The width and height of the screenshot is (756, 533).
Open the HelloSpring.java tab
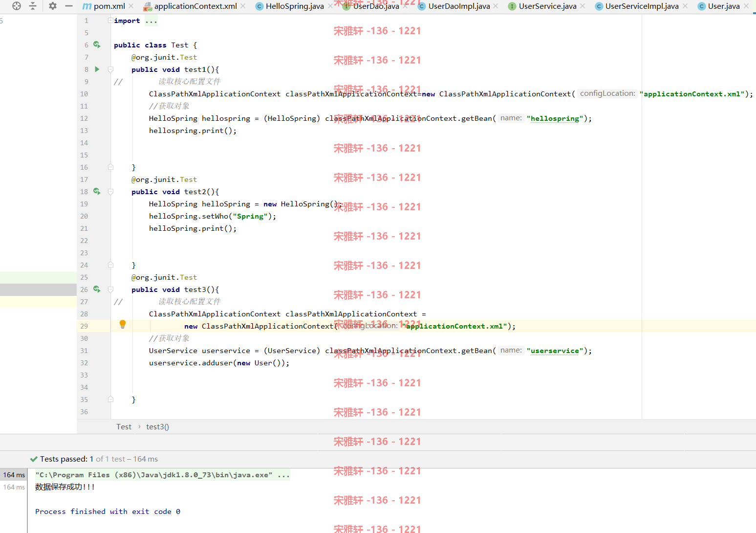point(295,6)
